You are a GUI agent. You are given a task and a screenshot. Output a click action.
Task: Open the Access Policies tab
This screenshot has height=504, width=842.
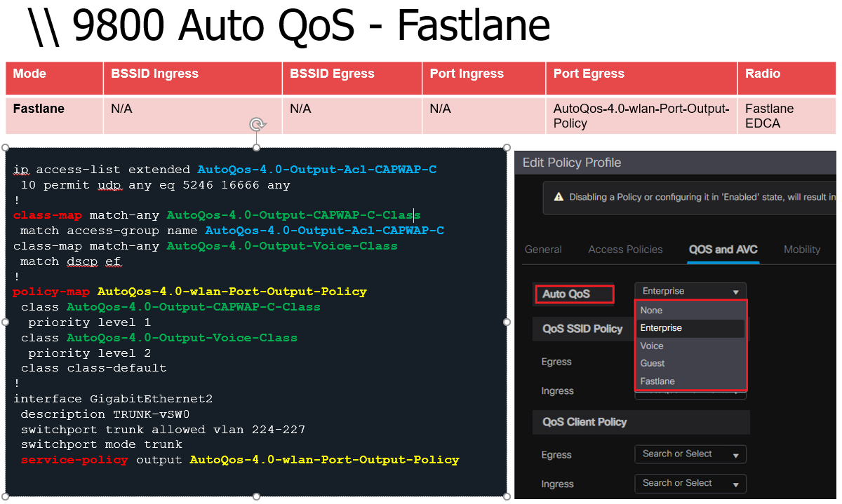click(625, 250)
